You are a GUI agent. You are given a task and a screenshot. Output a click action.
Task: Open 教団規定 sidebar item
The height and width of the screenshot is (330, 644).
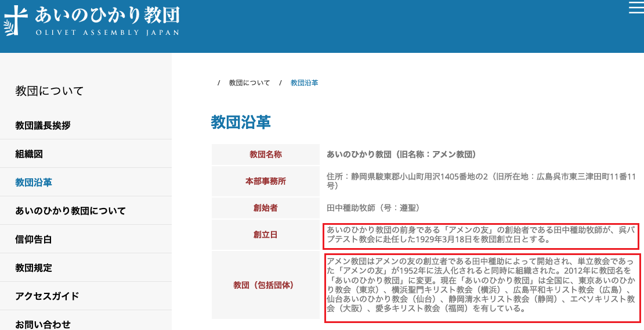[34, 267]
